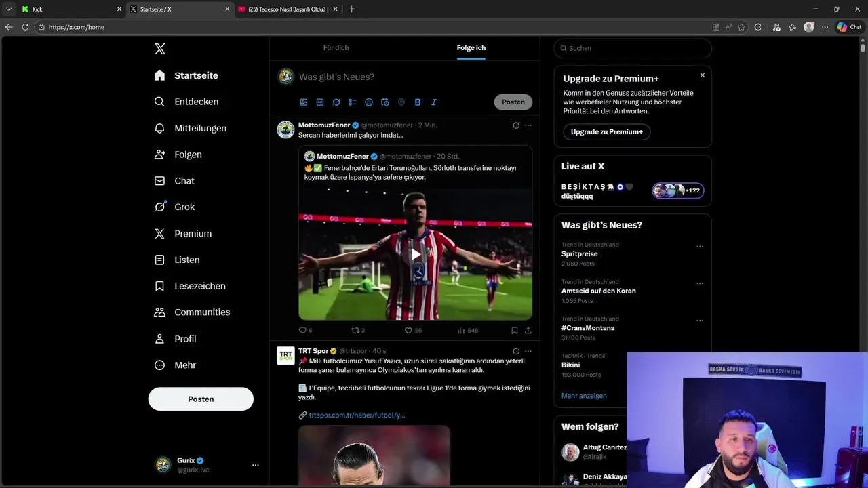Open Gurix account options menu
Viewport: 868px width, 488px height.
(x=256, y=465)
